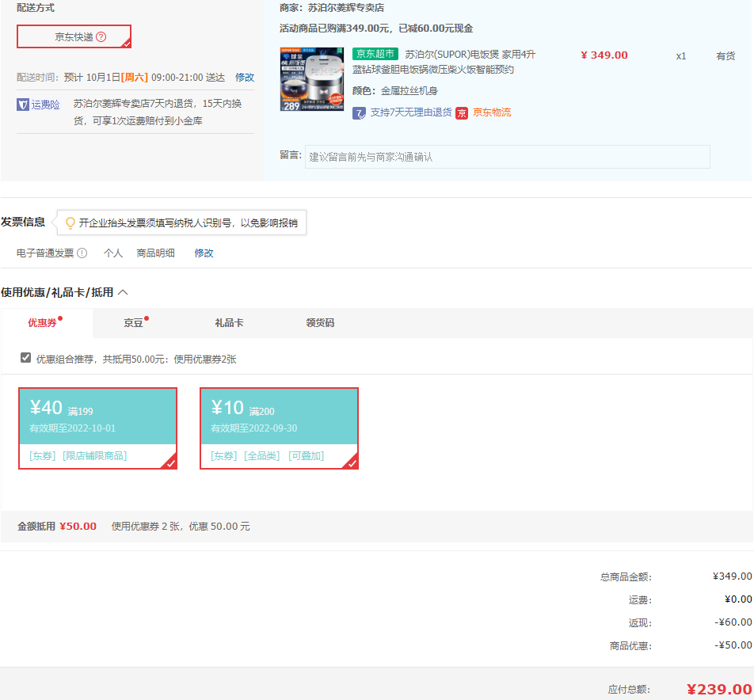Click the 京东超市 green badge
Screen dimensions: 754x700
pos(375,54)
